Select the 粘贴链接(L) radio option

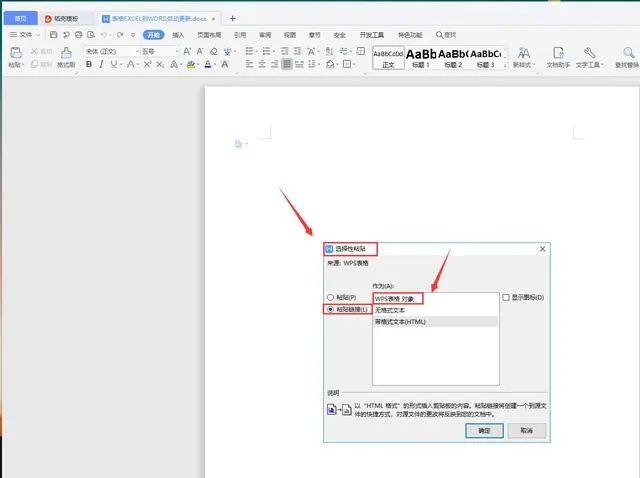coord(331,310)
